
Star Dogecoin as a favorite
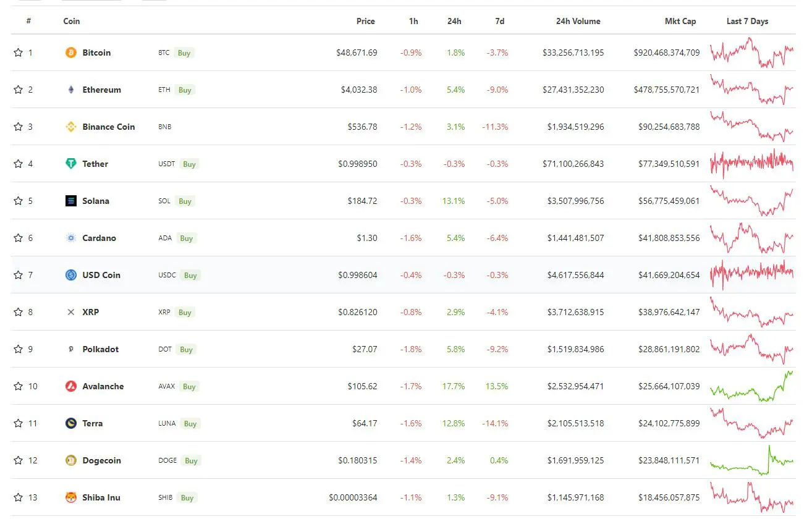(x=18, y=460)
